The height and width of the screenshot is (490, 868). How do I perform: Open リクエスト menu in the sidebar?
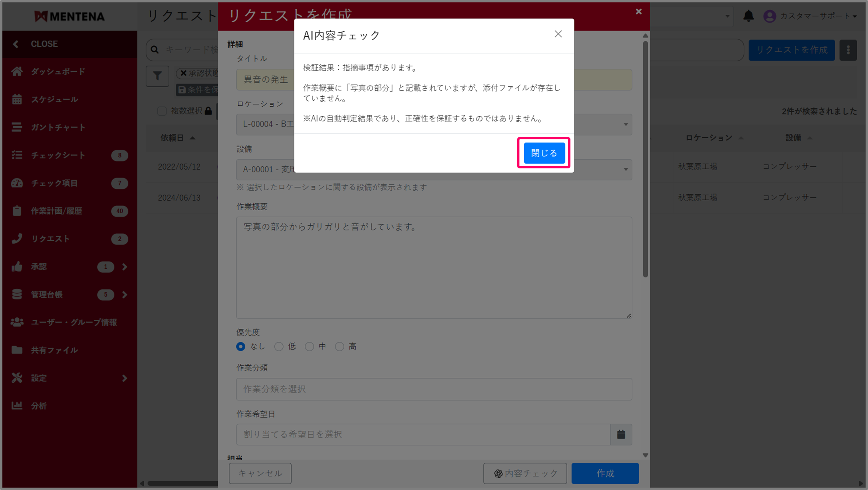point(50,239)
